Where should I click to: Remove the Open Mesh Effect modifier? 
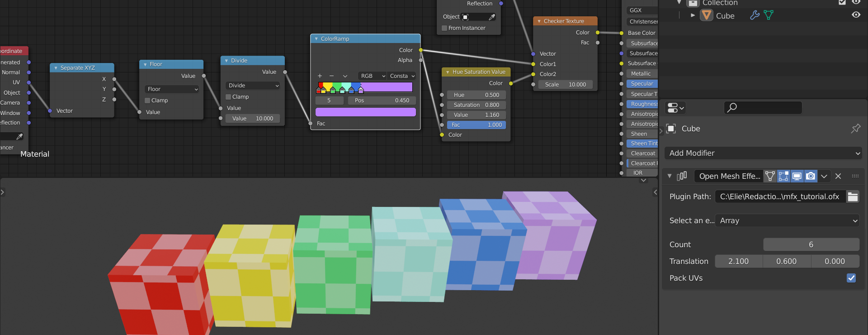pyautogui.click(x=838, y=176)
